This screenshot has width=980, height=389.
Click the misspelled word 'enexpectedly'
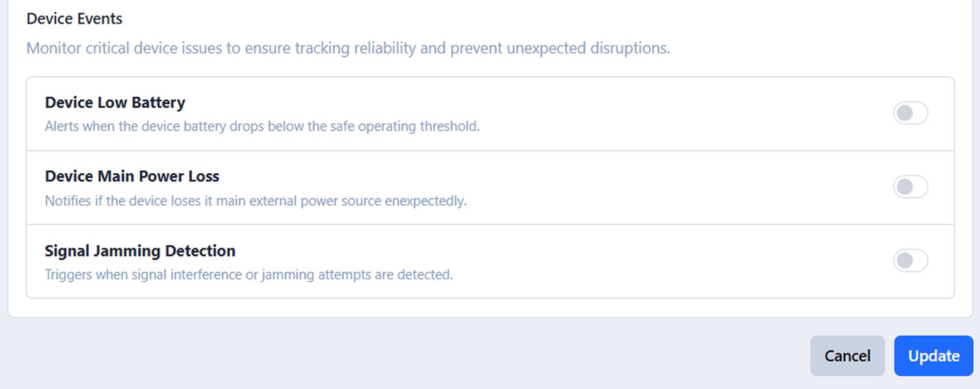pyautogui.click(x=425, y=201)
